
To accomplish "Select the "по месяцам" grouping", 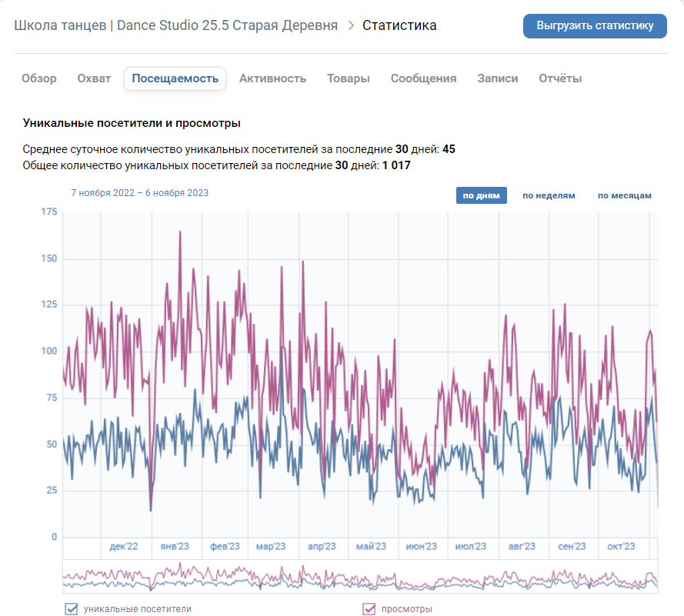I will click(624, 195).
